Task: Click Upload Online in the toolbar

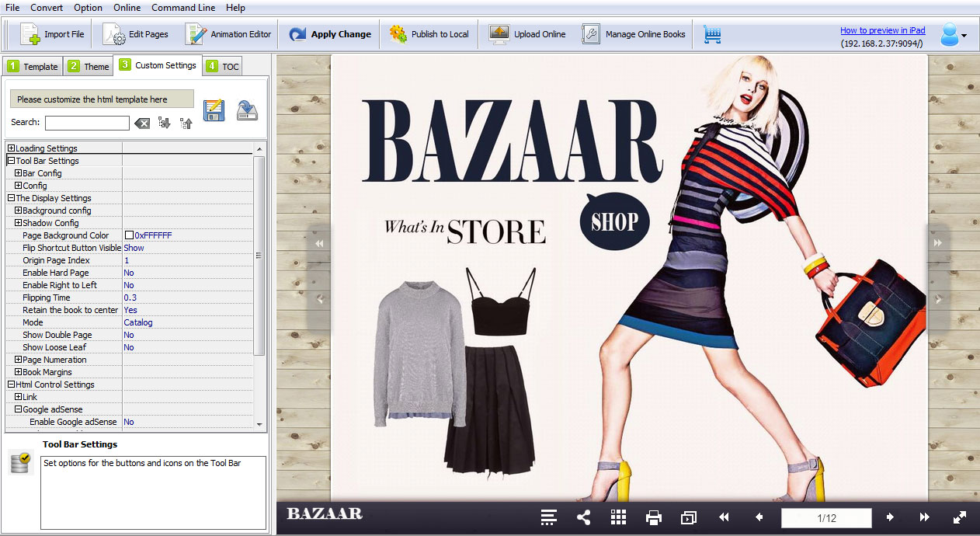Action: pos(527,34)
